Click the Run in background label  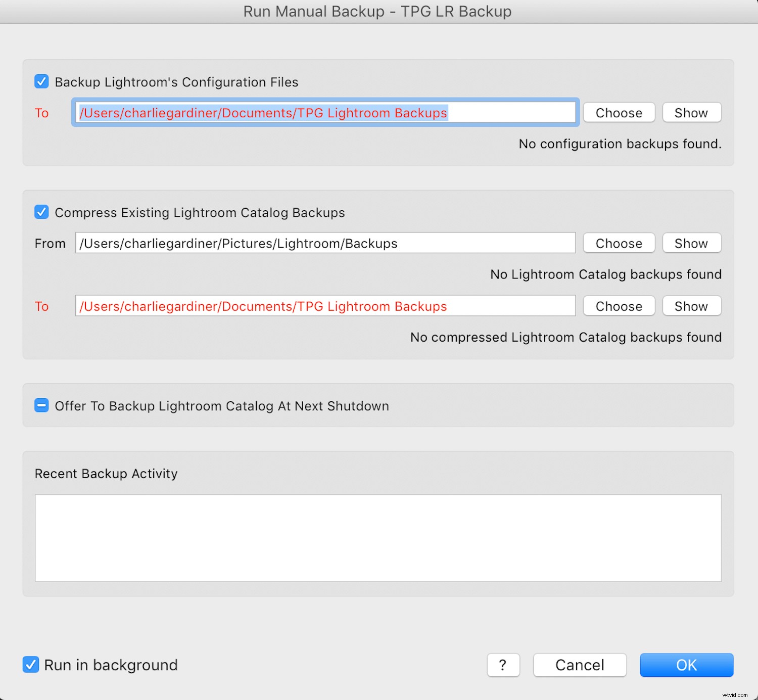click(x=111, y=665)
